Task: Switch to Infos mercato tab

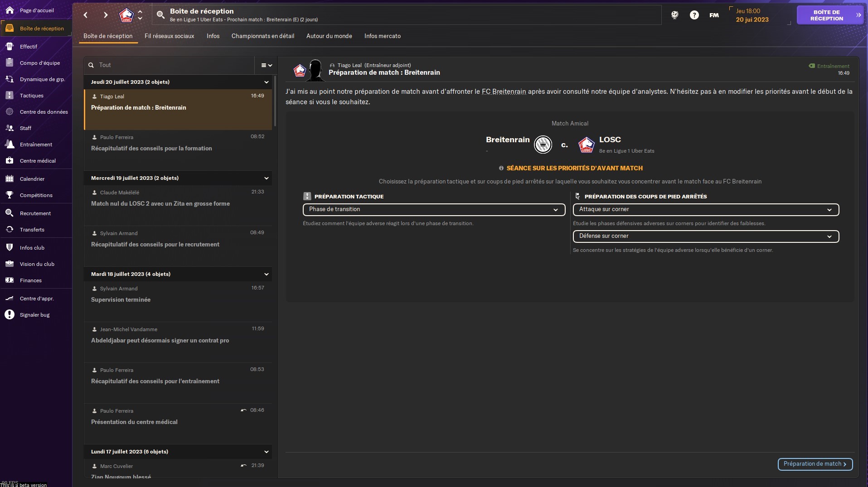Action: coord(383,36)
